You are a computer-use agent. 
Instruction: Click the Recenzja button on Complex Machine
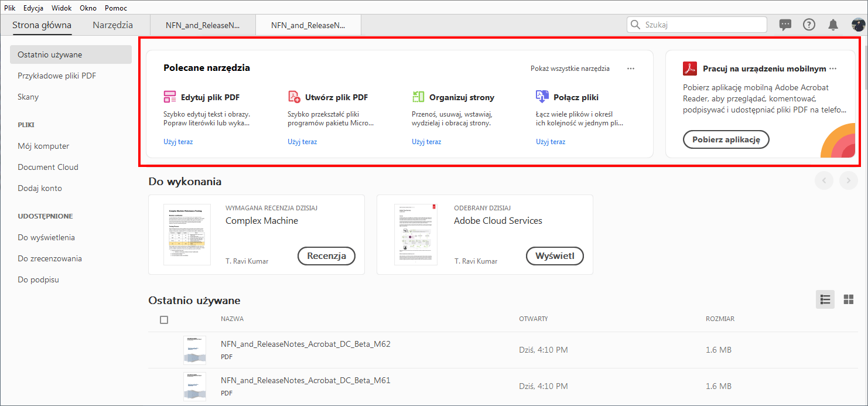tap(327, 256)
